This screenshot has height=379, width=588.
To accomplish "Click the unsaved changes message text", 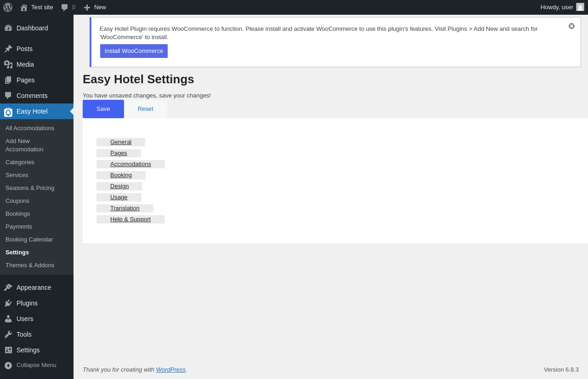I will tap(147, 96).
